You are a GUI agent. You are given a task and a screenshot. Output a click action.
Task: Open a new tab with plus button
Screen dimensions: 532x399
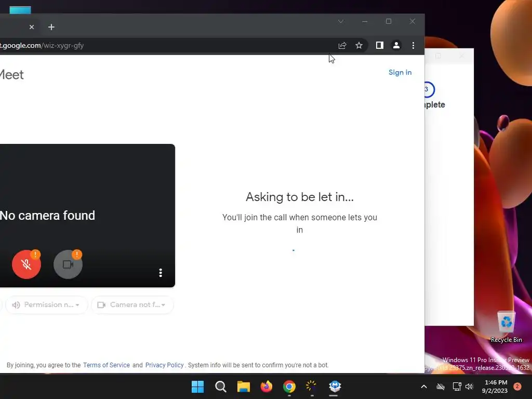51,27
